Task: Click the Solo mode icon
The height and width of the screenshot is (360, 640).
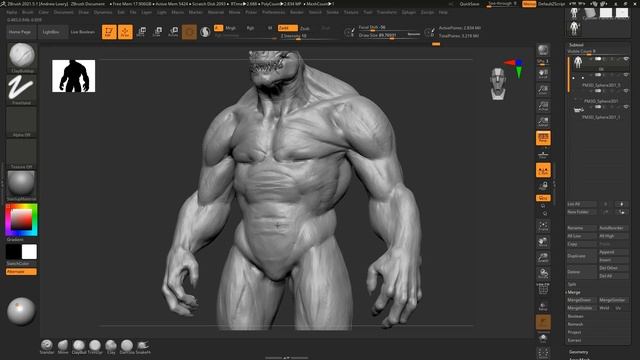Action: 543,338
